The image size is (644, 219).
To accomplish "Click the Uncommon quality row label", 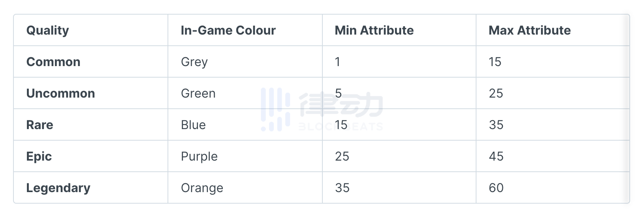I will coord(61,93).
